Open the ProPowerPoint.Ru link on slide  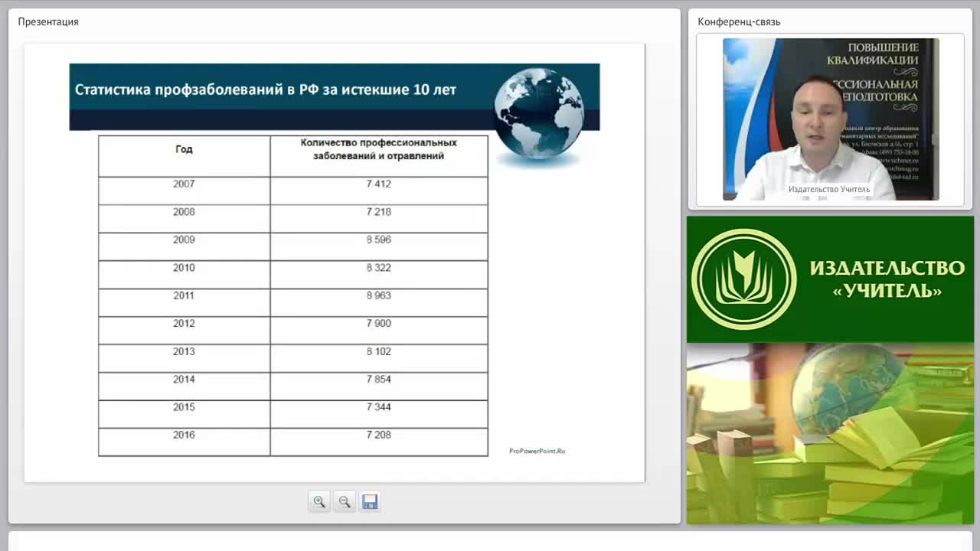[x=537, y=451]
